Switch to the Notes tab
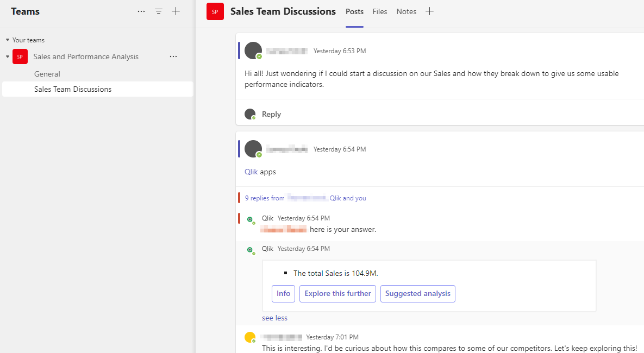The width and height of the screenshot is (644, 353). [406, 11]
